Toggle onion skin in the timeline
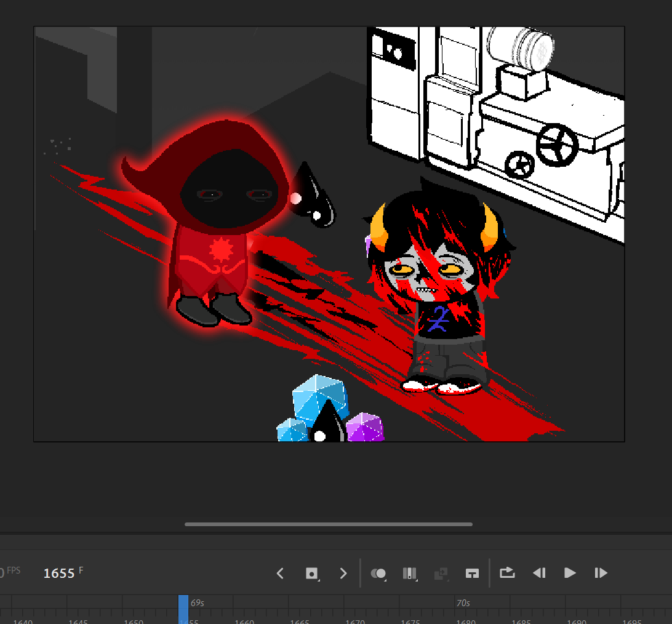Image resolution: width=672 pixels, height=624 pixels. (x=378, y=574)
